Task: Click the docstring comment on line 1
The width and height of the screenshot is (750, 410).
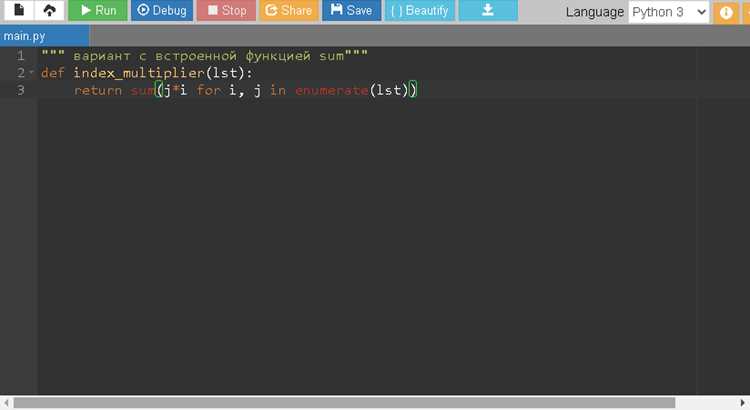Action: coord(204,55)
